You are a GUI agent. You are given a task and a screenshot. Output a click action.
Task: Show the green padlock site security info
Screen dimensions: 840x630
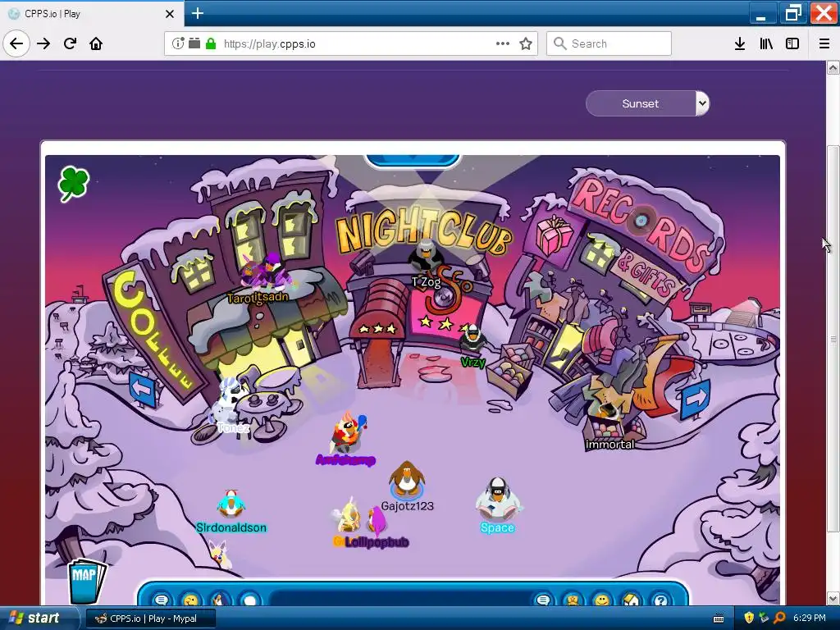point(211,43)
